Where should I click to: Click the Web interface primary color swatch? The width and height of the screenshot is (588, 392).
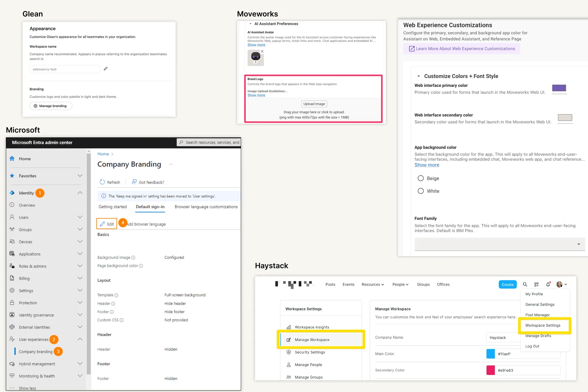click(559, 88)
